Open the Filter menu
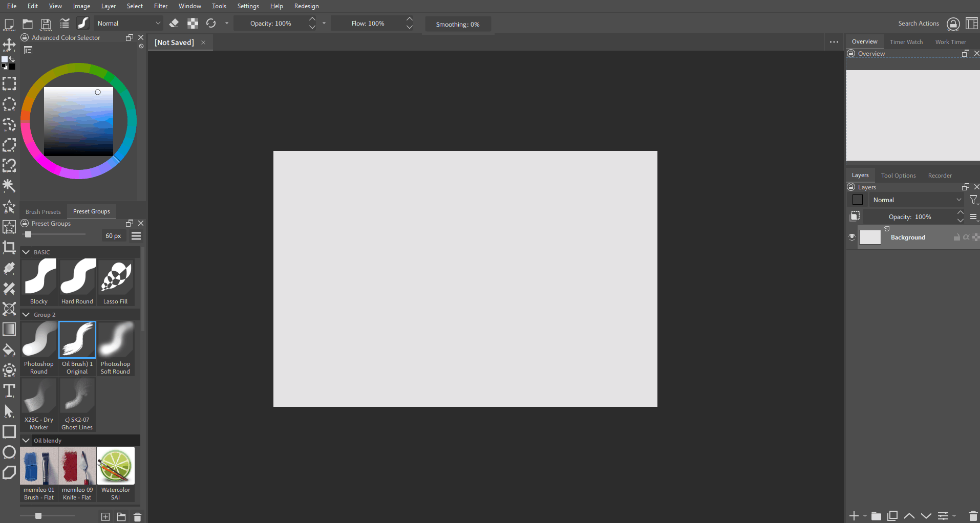 (x=161, y=6)
